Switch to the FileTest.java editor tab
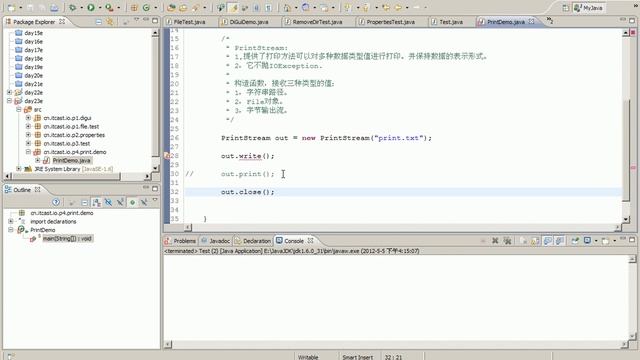Image resolution: width=640 pixels, height=360 pixels. tap(189, 22)
